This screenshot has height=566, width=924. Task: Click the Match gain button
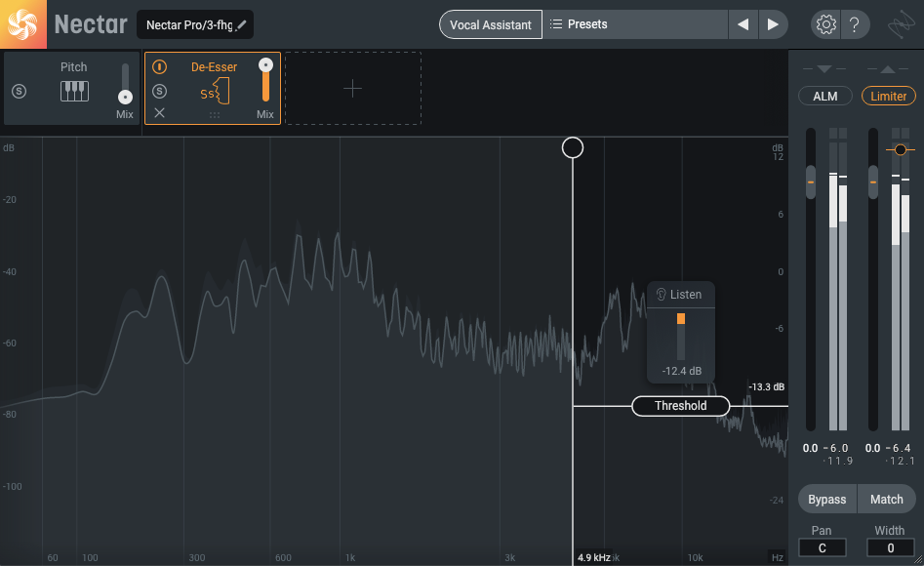[886, 500]
